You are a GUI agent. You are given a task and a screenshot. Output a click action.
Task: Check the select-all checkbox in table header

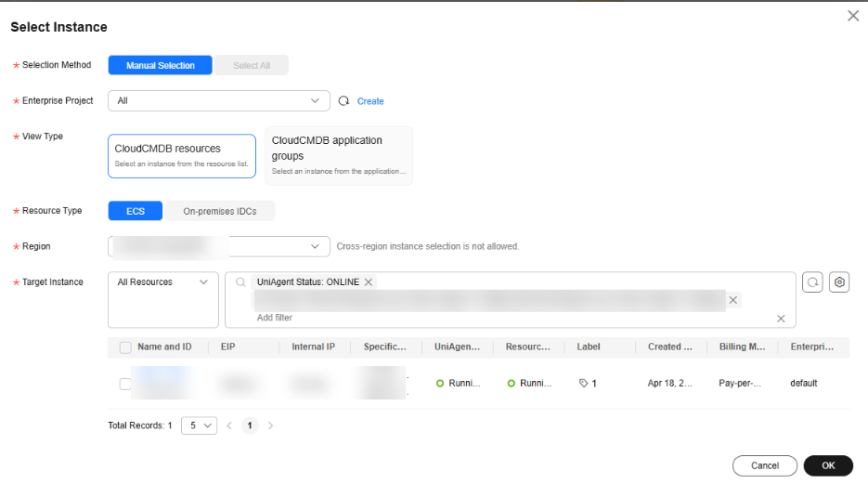point(125,347)
